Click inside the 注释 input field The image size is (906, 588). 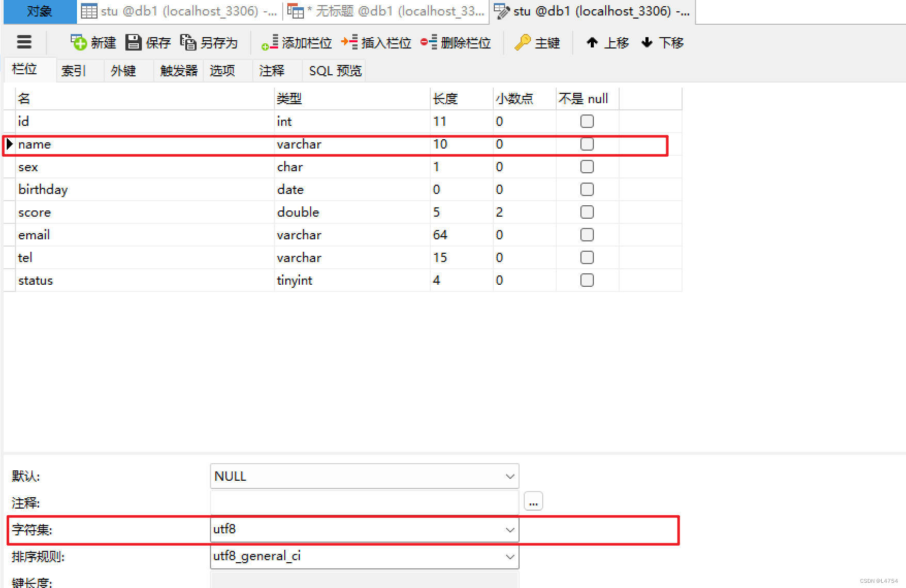click(x=361, y=502)
